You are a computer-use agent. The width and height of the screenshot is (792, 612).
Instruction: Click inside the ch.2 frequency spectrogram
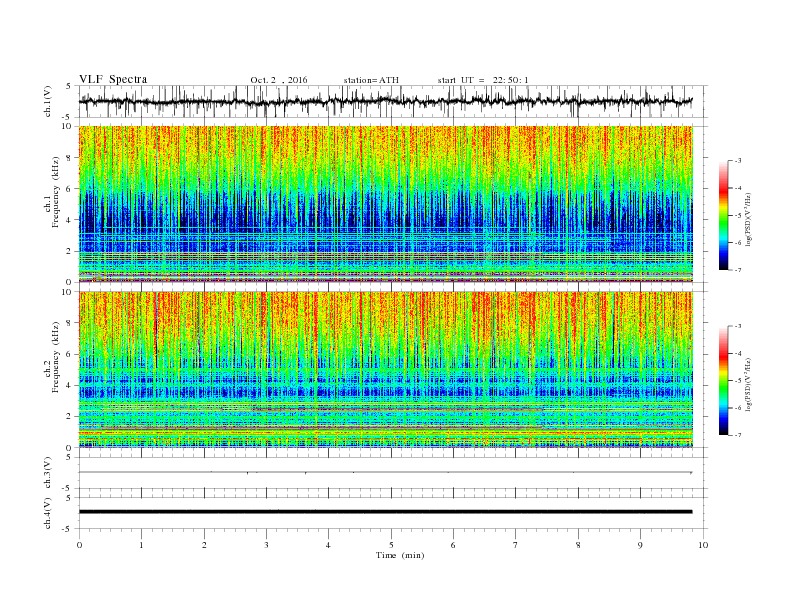pos(386,370)
